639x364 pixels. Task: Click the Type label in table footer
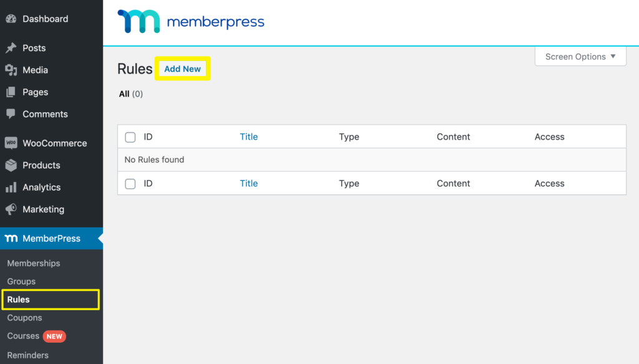click(x=349, y=183)
